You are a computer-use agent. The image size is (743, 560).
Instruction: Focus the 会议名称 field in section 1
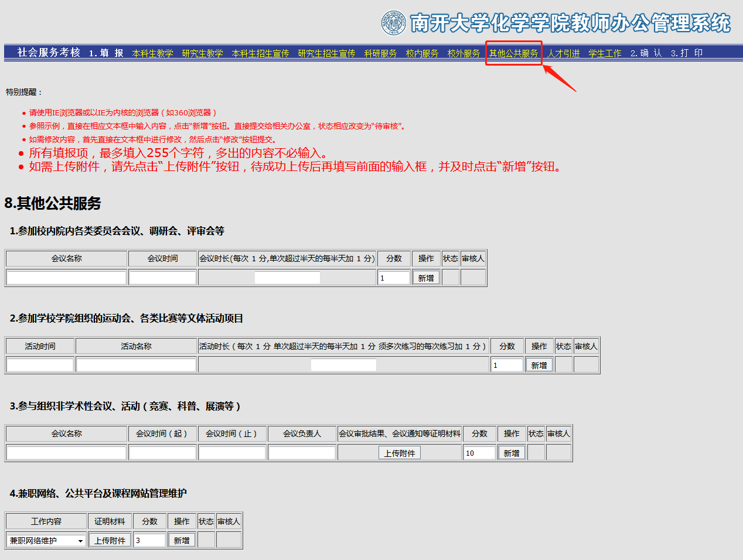(66, 278)
